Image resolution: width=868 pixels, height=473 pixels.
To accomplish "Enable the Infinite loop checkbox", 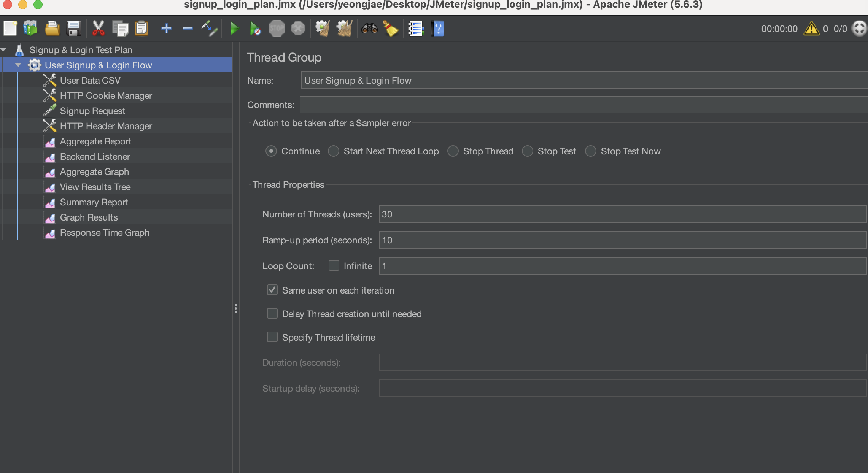I will [x=334, y=265].
